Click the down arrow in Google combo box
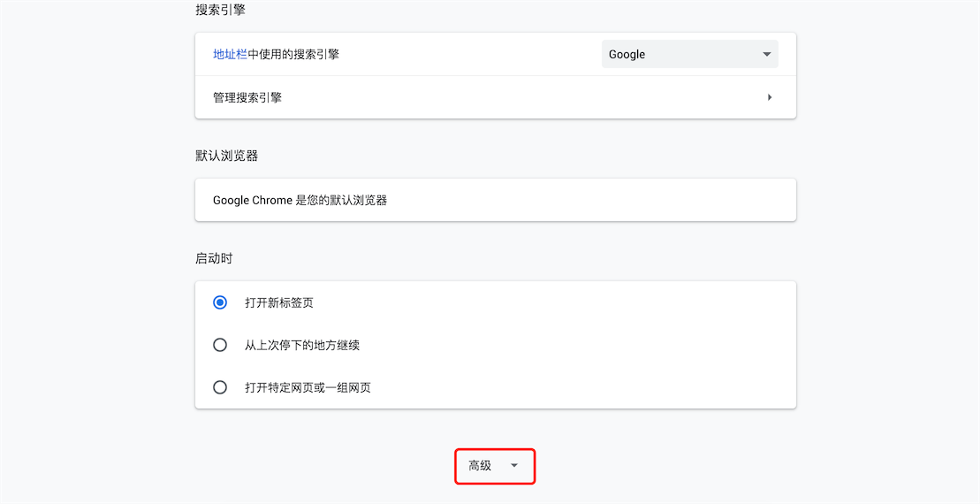Viewport: 980px width, 504px height. click(767, 55)
